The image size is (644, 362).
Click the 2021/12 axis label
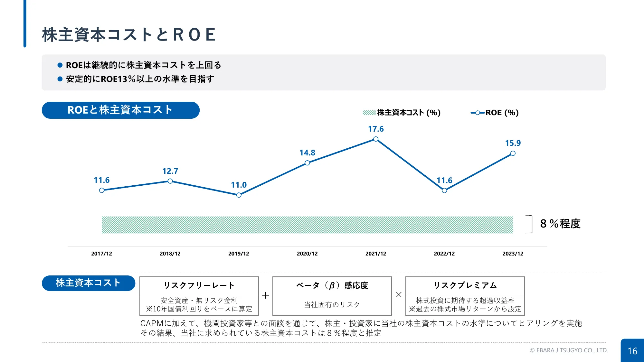(376, 254)
